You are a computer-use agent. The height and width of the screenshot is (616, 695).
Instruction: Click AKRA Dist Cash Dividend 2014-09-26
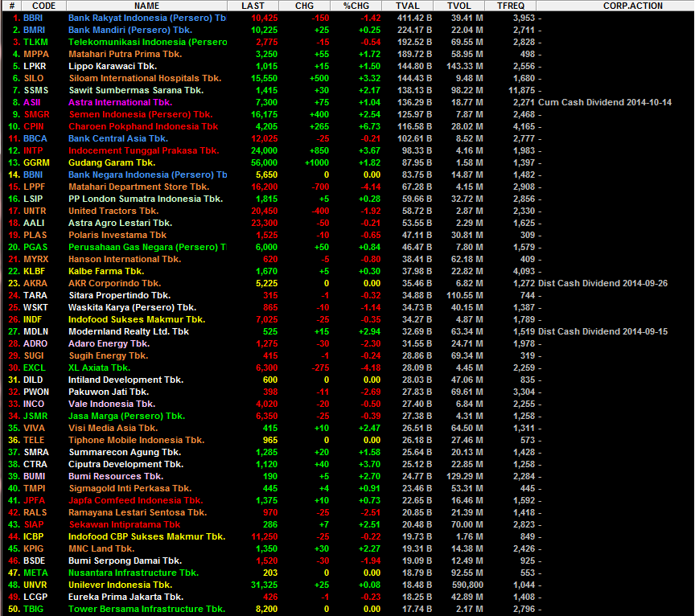[602, 283]
